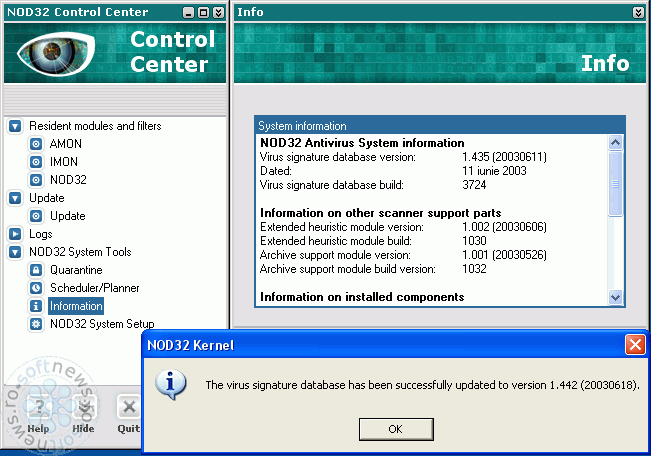Click 'Virus signature database version:' text

[x=338, y=157]
